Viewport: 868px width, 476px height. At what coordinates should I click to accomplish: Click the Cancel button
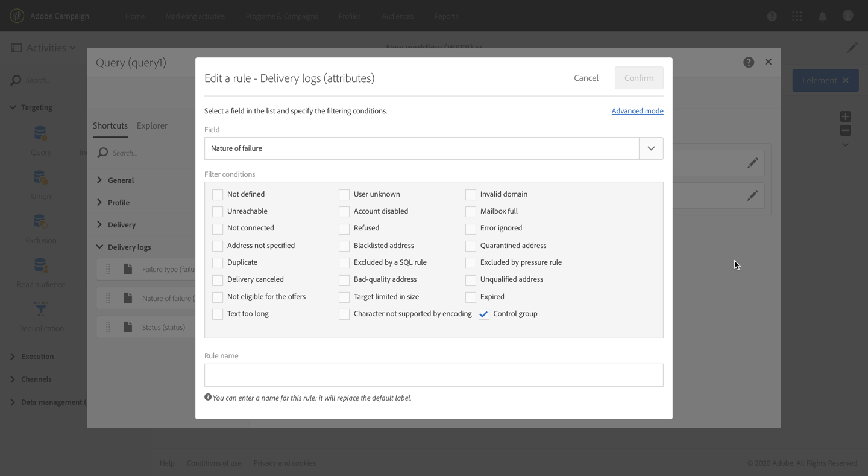[586, 78]
